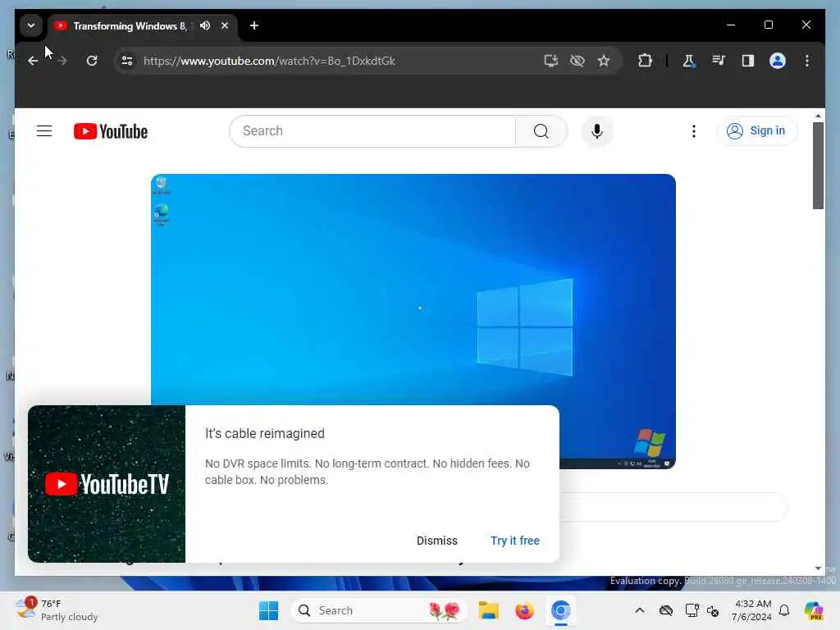This screenshot has height=630, width=840.
Task: Open Copilot preview icon on taskbar
Action: [814, 610]
